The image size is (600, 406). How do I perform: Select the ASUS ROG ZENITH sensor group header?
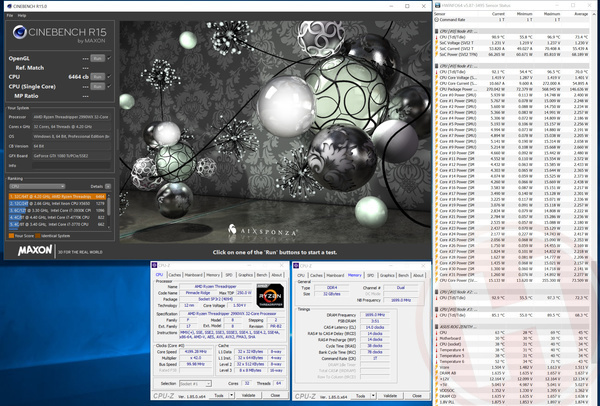[512, 327]
